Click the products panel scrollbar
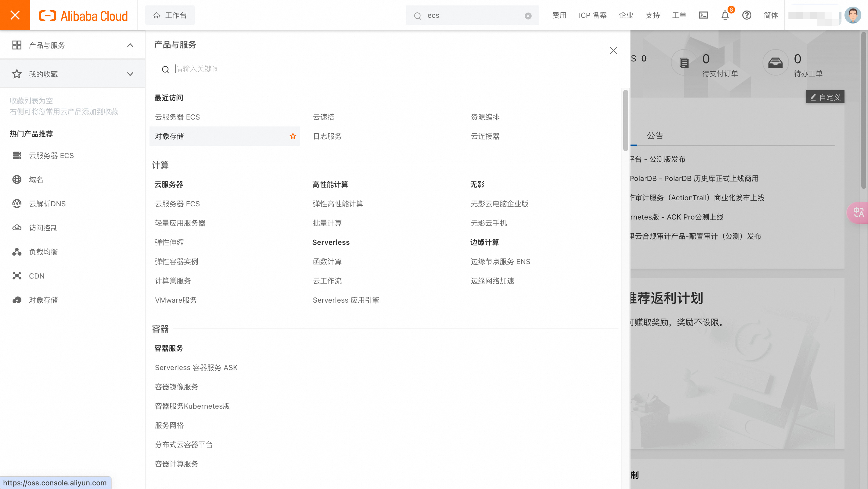This screenshot has width=868, height=489. point(625,120)
